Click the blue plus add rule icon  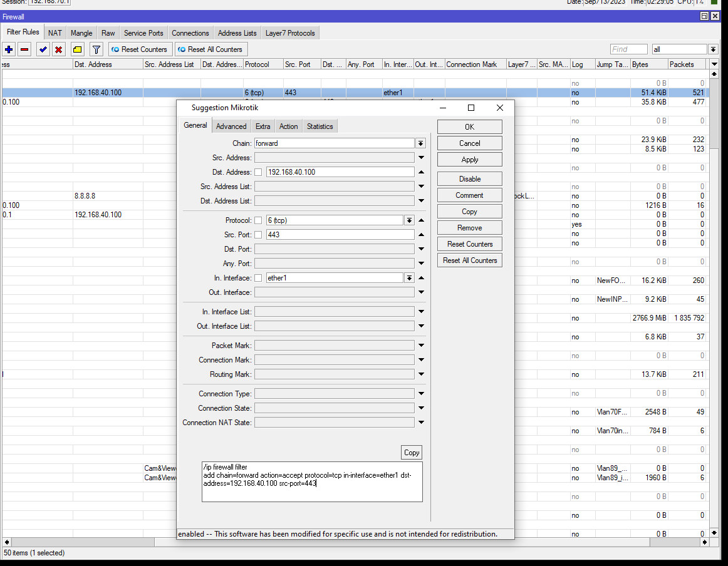point(9,49)
